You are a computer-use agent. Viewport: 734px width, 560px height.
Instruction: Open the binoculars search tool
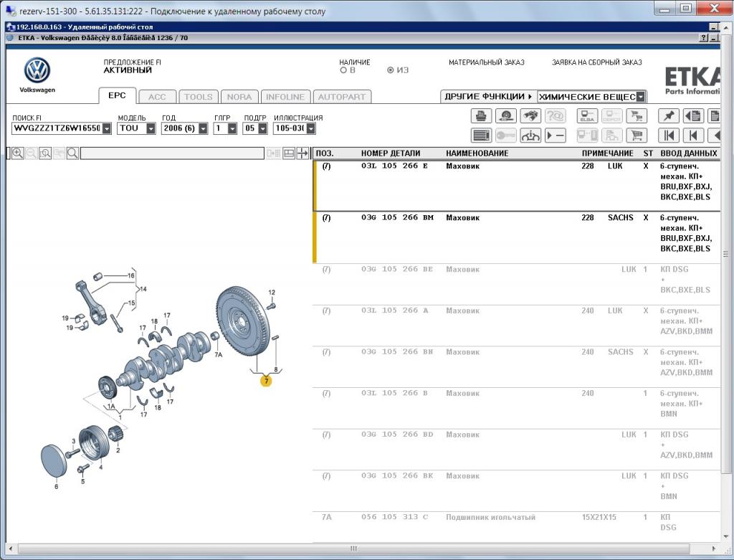coord(530,115)
